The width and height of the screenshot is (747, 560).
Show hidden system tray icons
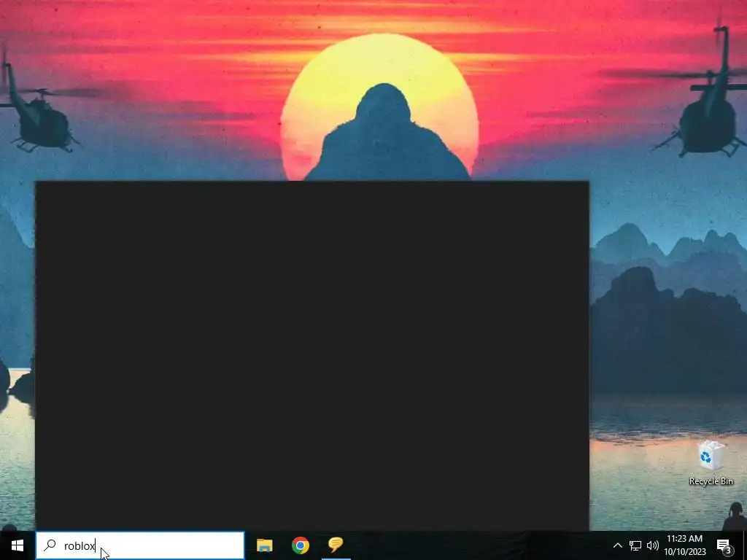pyautogui.click(x=617, y=545)
